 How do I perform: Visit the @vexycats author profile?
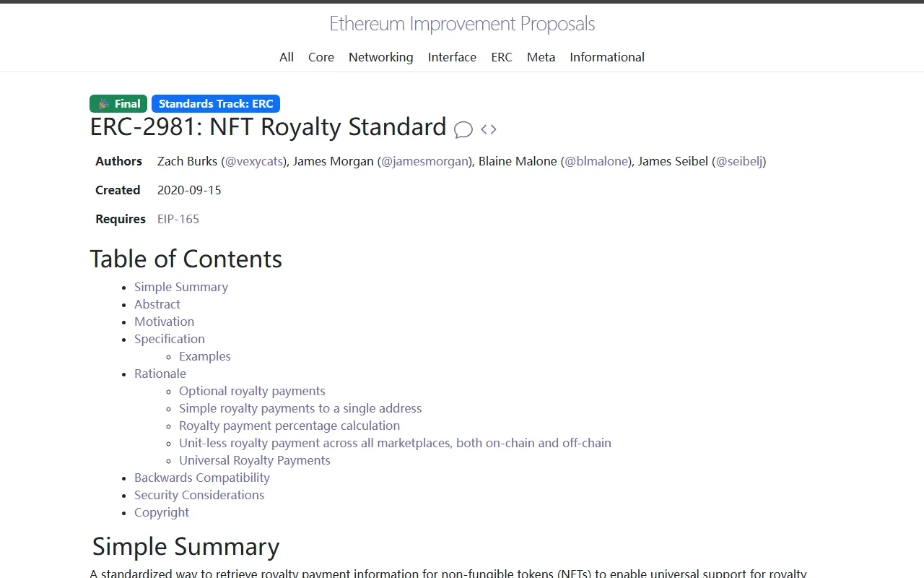coord(254,161)
